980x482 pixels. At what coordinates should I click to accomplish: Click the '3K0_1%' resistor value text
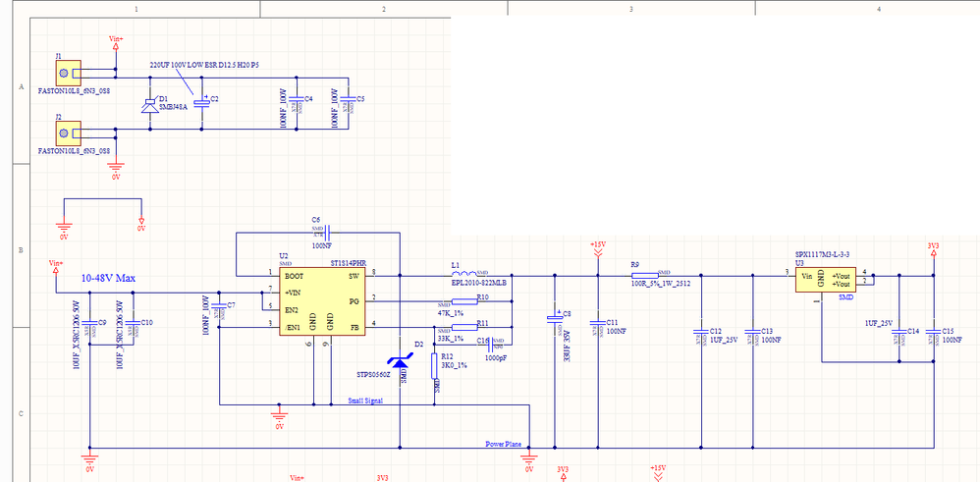455,364
